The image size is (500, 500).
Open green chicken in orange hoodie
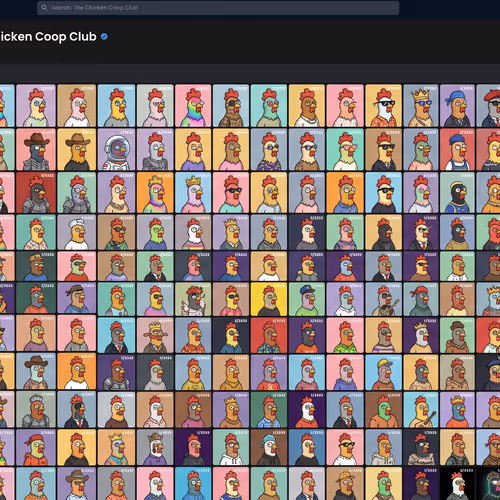[x=383, y=410]
